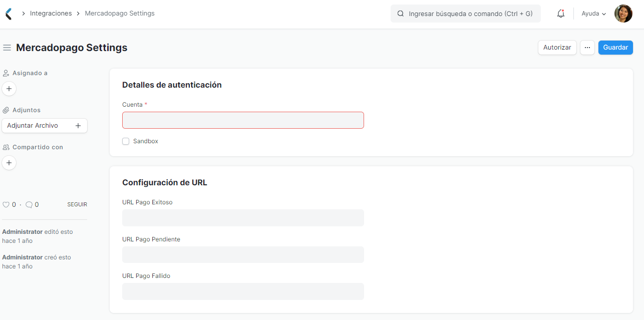
Task: Click 'Administrator creó esto' timeline entry
Action: [x=37, y=262]
